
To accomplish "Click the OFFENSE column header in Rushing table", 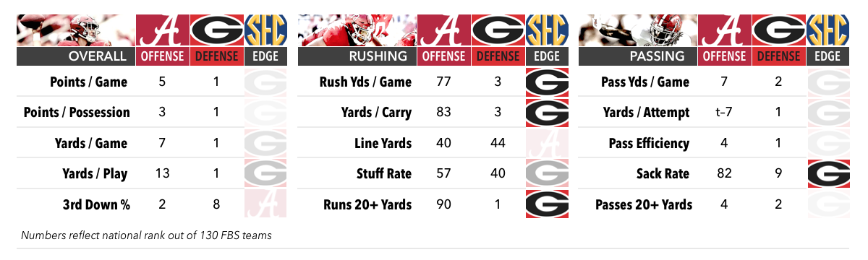I will pyautogui.click(x=443, y=56).
